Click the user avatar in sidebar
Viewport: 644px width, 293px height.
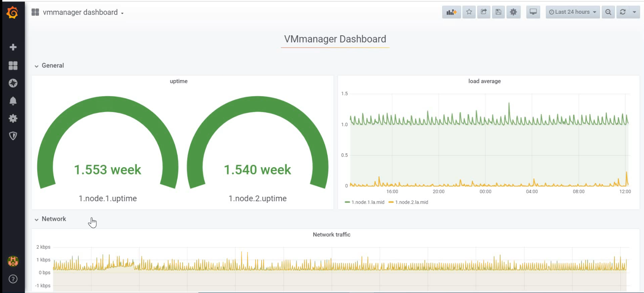(13, 261)
